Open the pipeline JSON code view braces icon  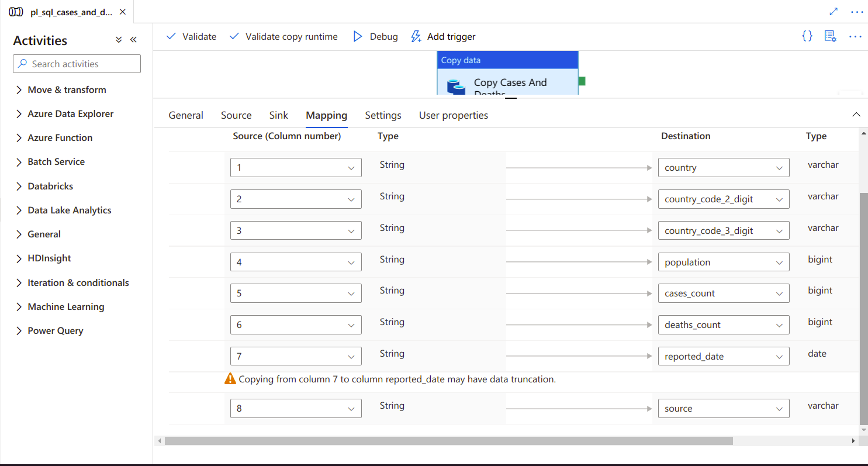(x=807, y=36)
